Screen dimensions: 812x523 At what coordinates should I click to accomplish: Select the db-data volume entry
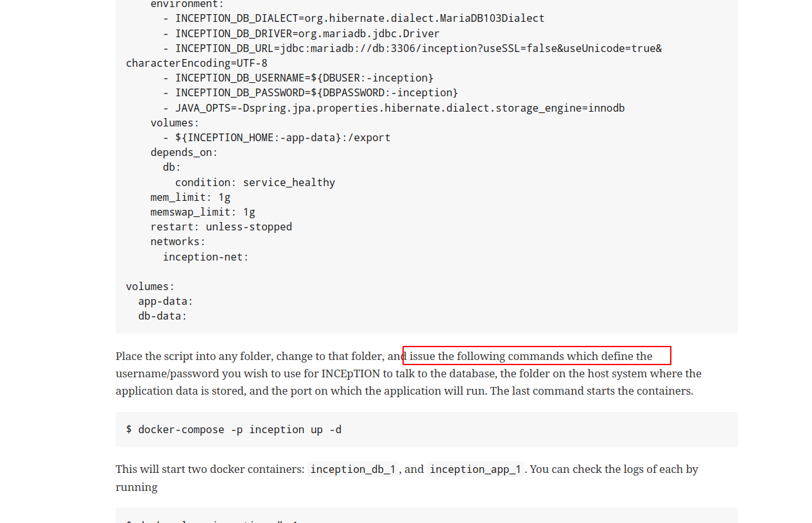(x=162, y=316)
